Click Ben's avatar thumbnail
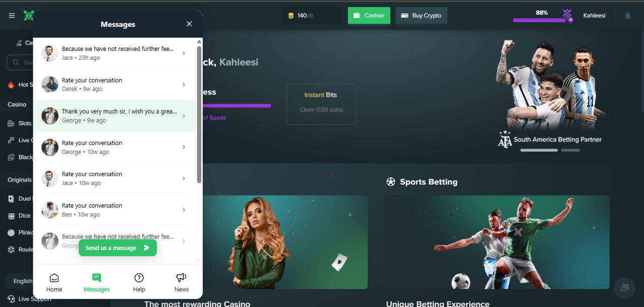 [x=50, y=210]
